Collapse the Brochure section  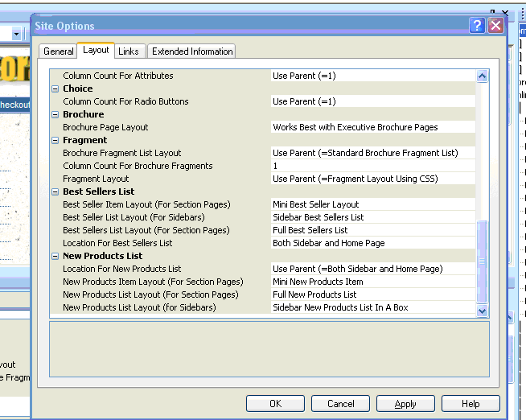[x=55, y=114]
